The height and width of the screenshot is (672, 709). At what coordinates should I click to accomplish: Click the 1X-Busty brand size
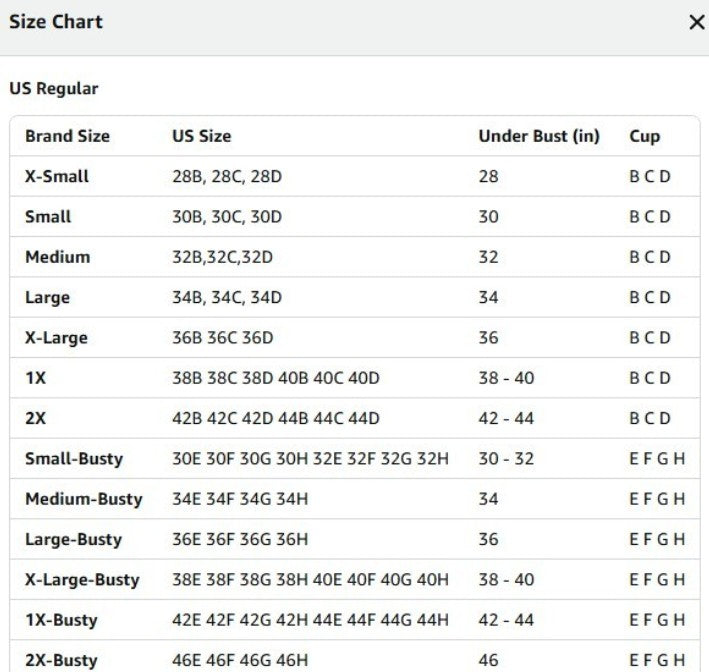(61, 620)
